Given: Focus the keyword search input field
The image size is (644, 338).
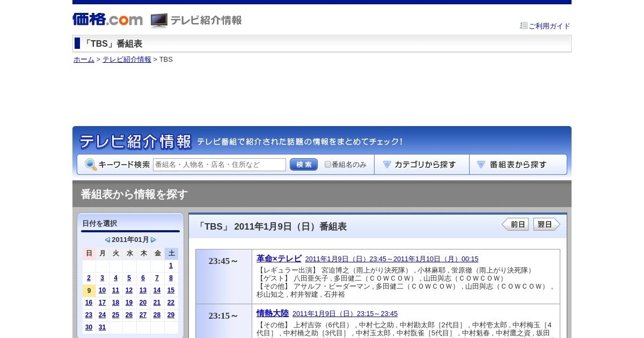Looking at the screenshot, I should (219, 165).
